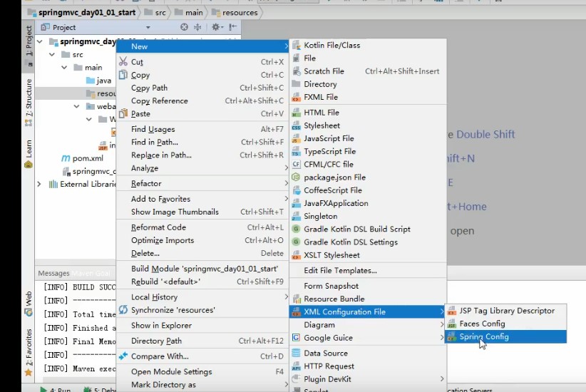Click the Gradle Kotlin DSL Settings icon
The width and height of the screenshot is (586, 392).
click(x=296, y=242)
